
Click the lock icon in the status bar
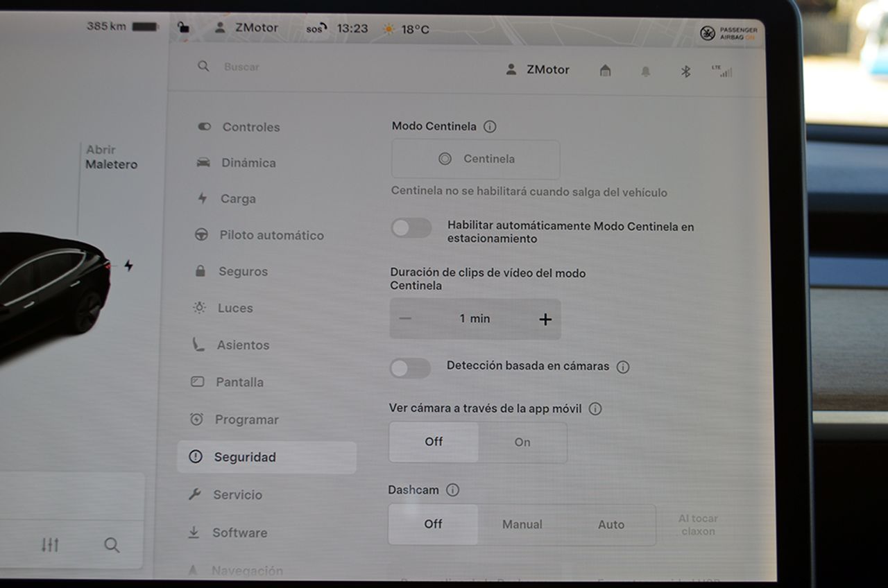[184, 26]
